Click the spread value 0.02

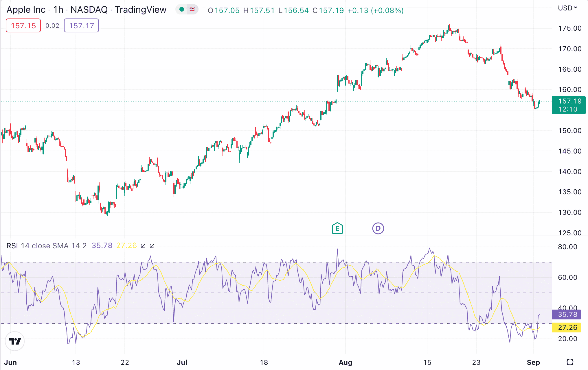coord(52,26)
